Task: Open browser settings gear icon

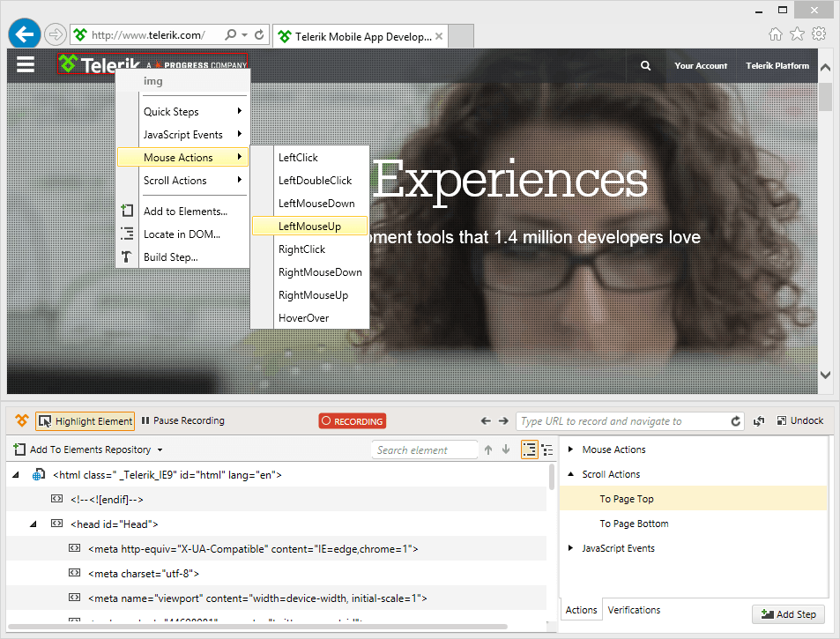Action: [x=819, y=33]
